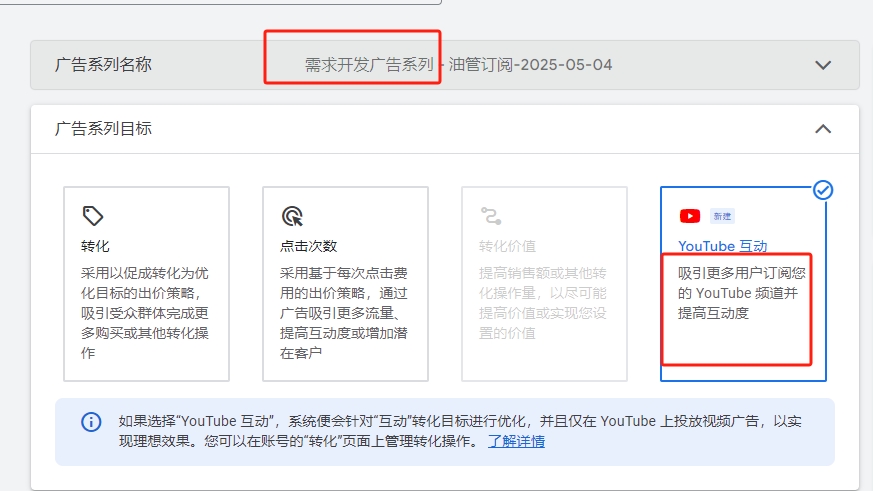Click the info circle icon in the notice

91,422
